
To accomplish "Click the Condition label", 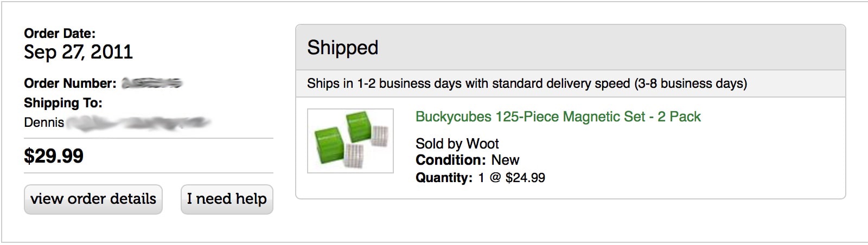I will [x=450, y=160].
